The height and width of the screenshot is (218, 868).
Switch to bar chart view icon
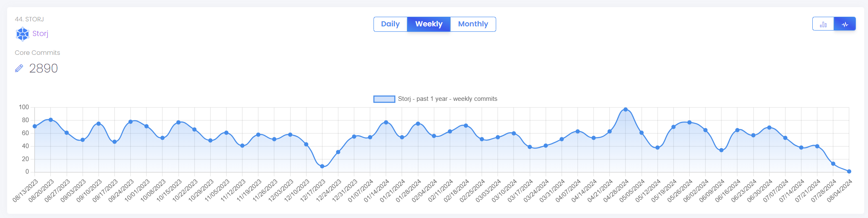point(823,24)
